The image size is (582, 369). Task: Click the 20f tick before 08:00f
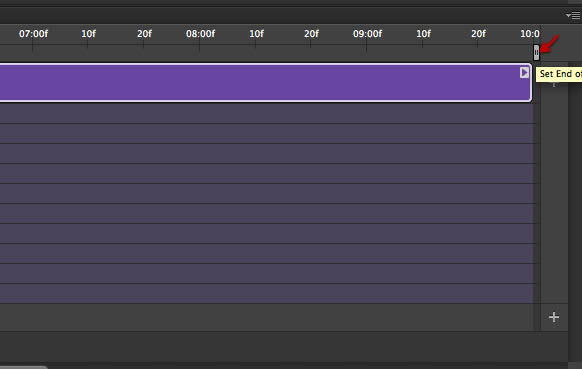coord(144,34)
